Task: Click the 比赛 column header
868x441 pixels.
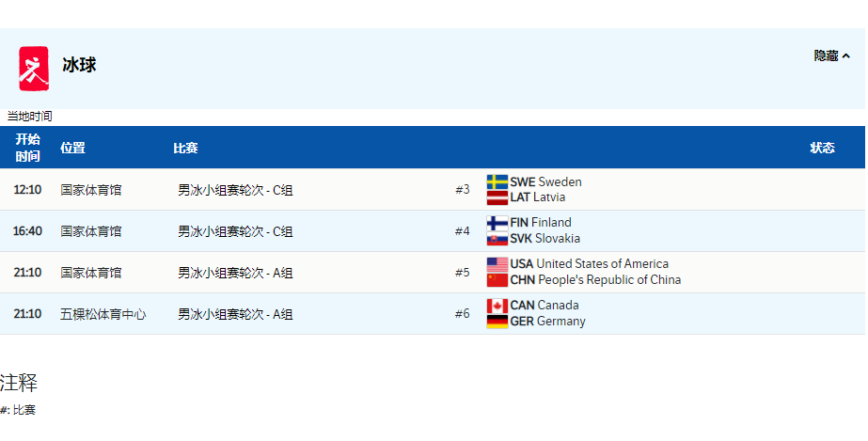Action: coord(185,148)
